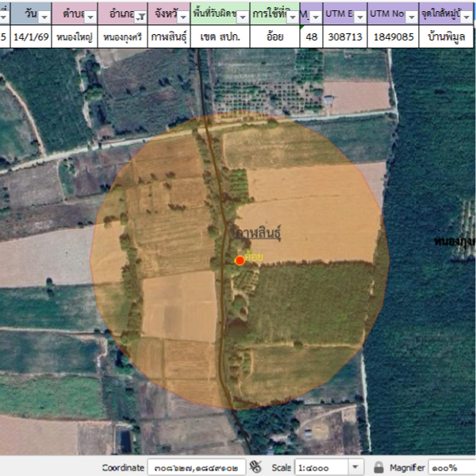
Task: Select the หนองกุงศรี cell
Action: point(123,36)
